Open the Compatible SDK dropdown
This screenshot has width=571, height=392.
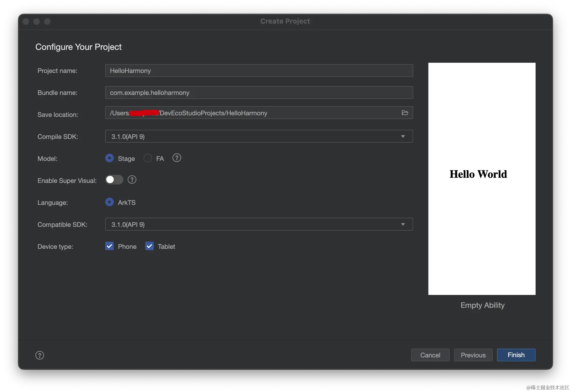(x=259, y=224)
